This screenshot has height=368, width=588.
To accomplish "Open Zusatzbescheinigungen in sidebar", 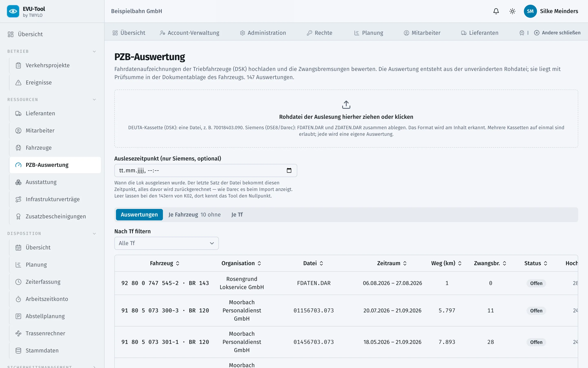I will (x=55, y=216).
